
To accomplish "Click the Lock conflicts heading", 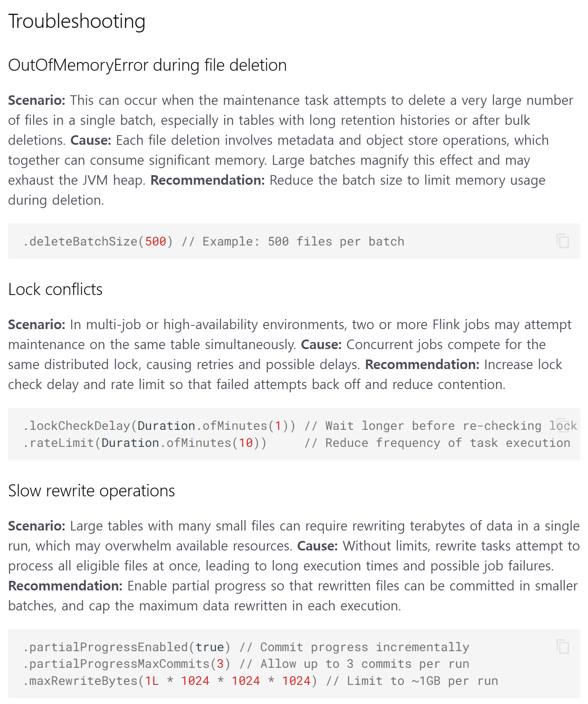I will (x=55, y=290).
